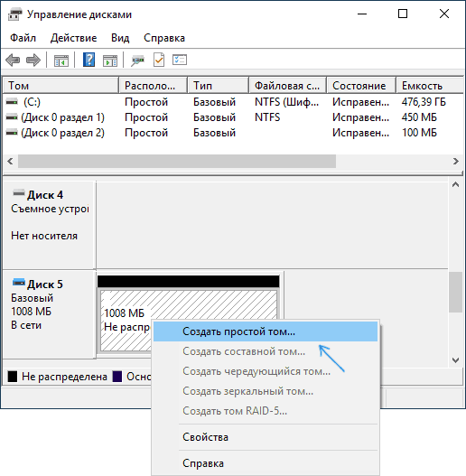Click the 450 МБ capacity cell
Viewport: 466px width, 476px height.
click(x=419, y=117)
